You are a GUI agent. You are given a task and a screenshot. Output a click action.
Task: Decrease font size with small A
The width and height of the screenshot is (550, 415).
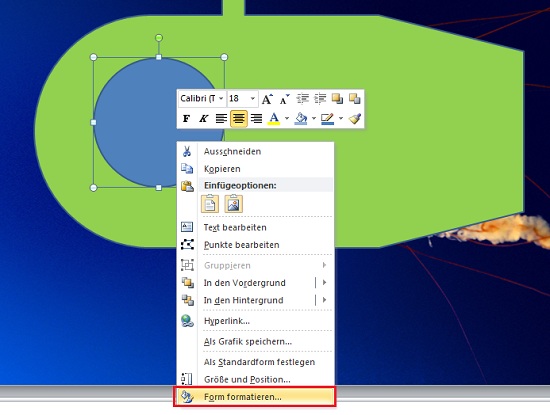tap(284, 99)
